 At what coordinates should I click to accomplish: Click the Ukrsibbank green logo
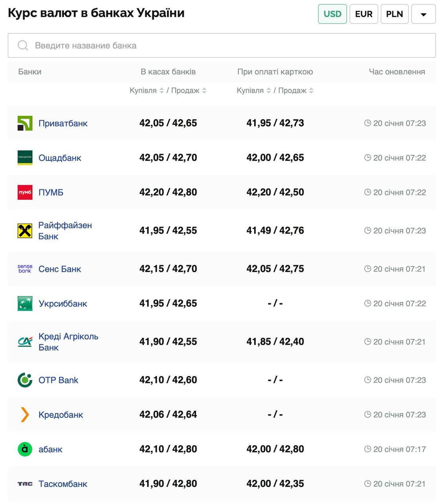(25, 303)
